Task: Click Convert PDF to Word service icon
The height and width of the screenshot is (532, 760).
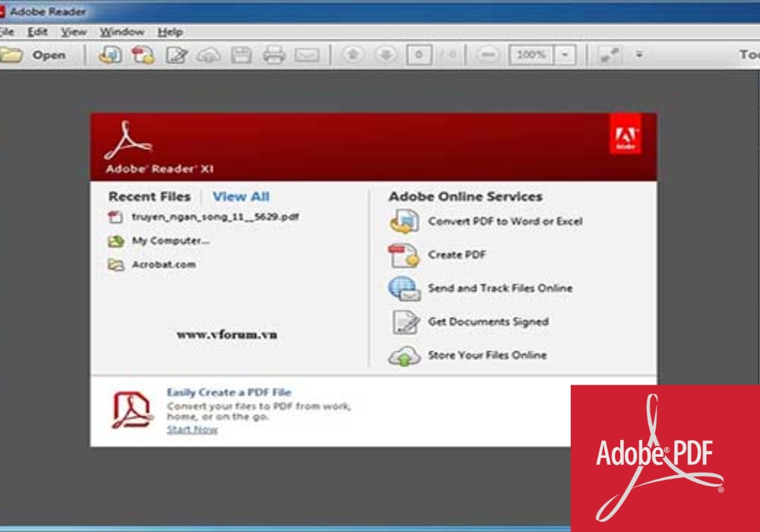Action: [404, 221]
